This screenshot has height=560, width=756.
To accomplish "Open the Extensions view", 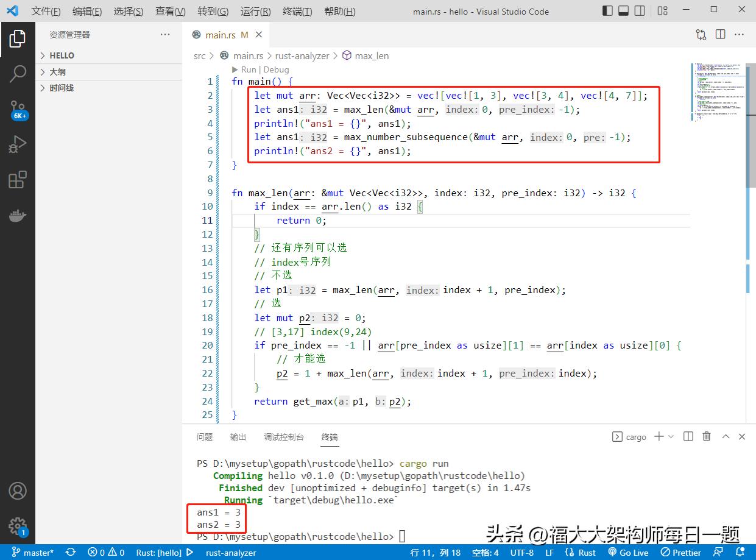I will pos(18,180).
